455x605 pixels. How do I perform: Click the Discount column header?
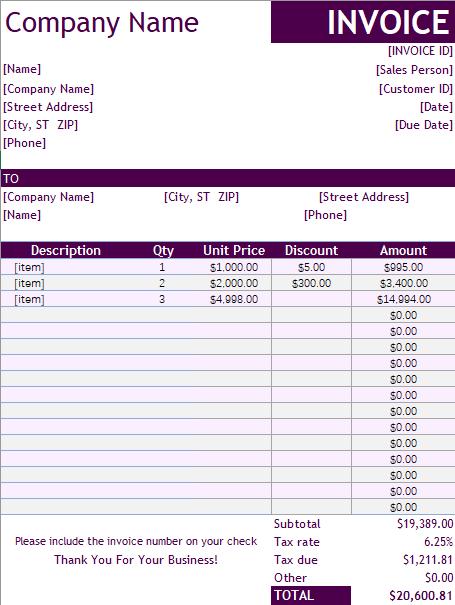coord(311,250)
